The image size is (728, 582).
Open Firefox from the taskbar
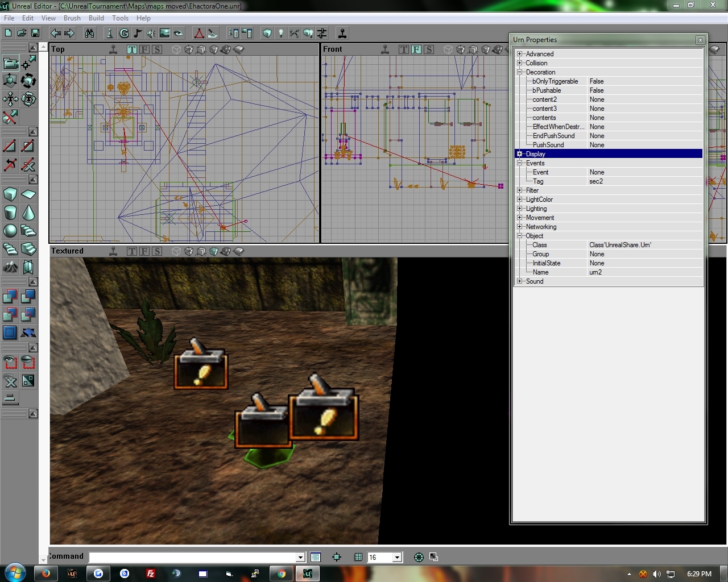(x=45, y=573)
